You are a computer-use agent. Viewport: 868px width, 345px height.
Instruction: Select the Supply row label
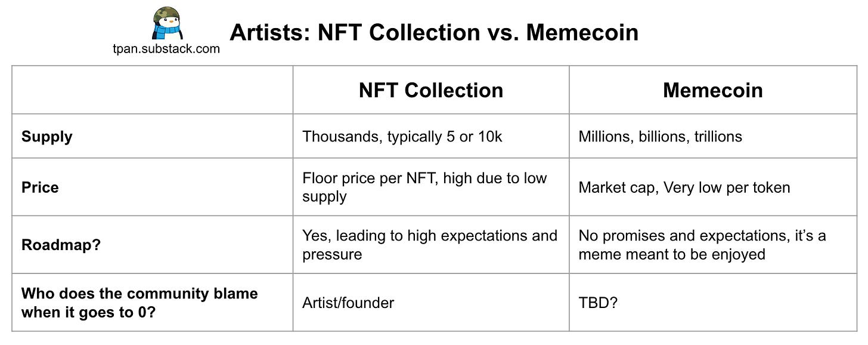pyautogui.click(x=47, y=137)
